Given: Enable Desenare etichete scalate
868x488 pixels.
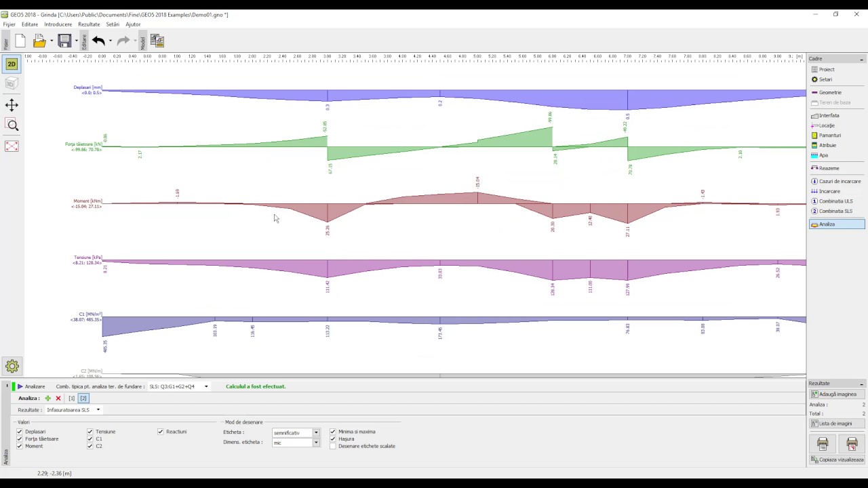Looking at the screenshot, I should tap(333, 446).
